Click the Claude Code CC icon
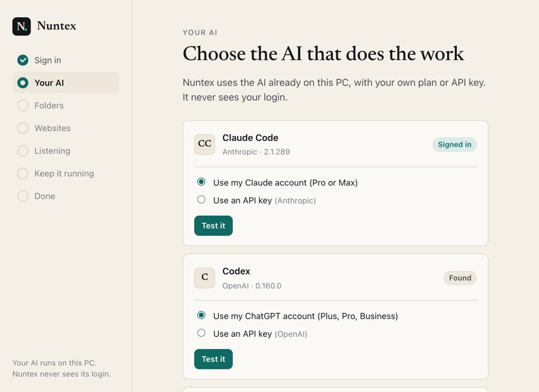Viewport: 539px width, 392px height. (x=205, y=145)
